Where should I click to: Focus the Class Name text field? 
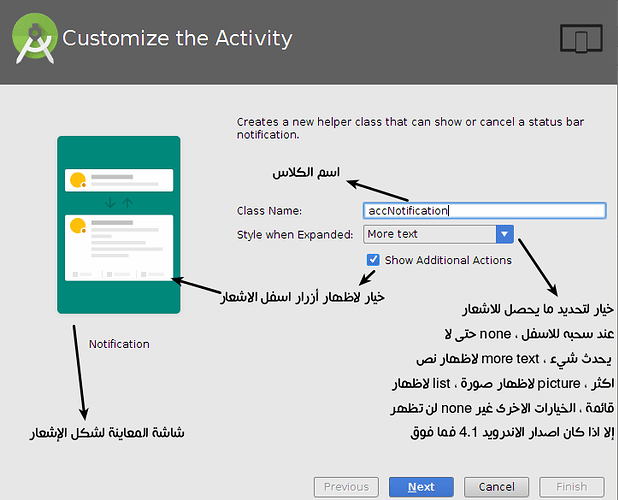(x=484, y=211)
